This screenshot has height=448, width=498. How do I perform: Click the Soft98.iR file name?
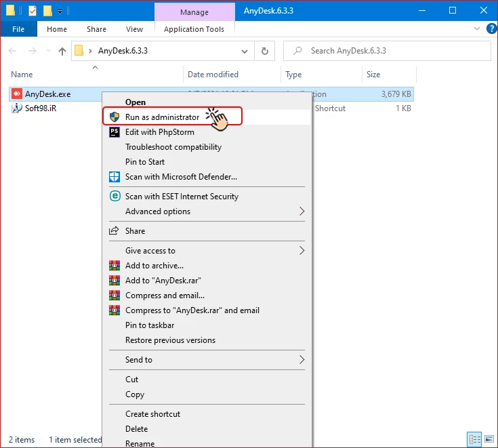tap(41, 108)
